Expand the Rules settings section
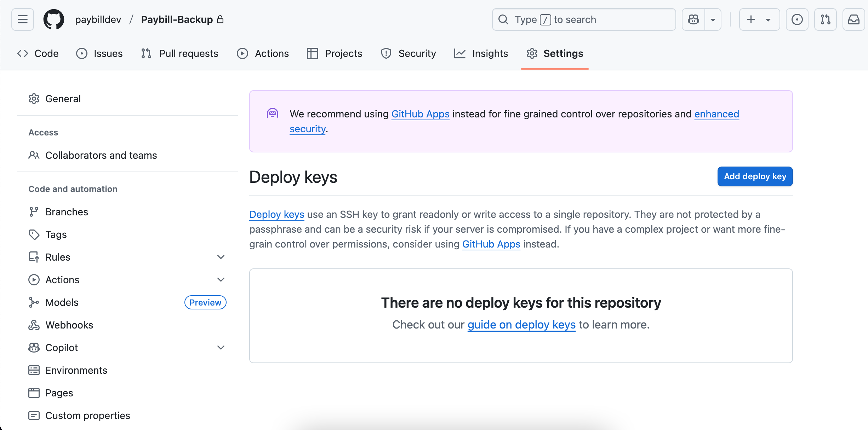868x430 pixels. tap(221, 257)
